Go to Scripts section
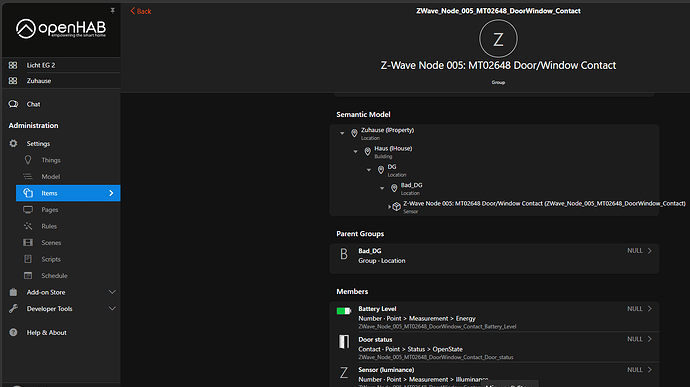The width and height of the screenshot is (690, 387). tap(68, 259)
